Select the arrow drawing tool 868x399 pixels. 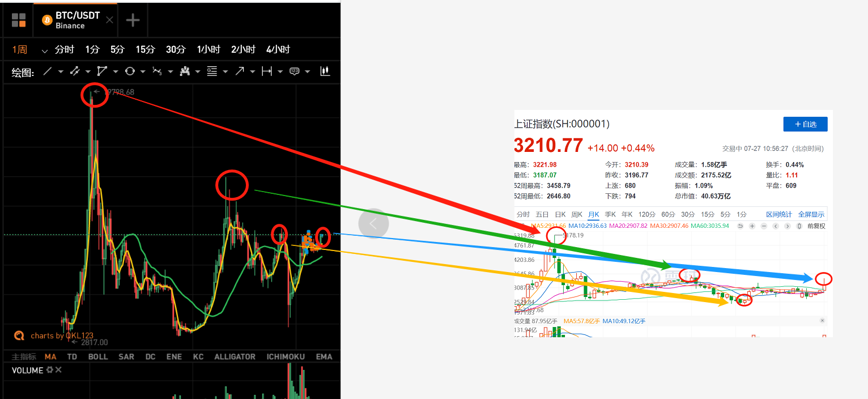tap(240, 71)
